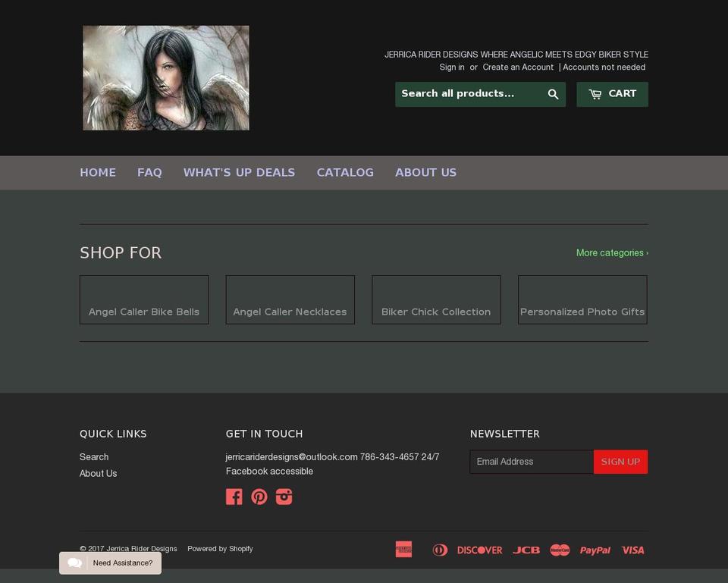The width and height of the screenshot is (728, 583).
Task: Click the red Sign Up button
Action: pos(620,462)
